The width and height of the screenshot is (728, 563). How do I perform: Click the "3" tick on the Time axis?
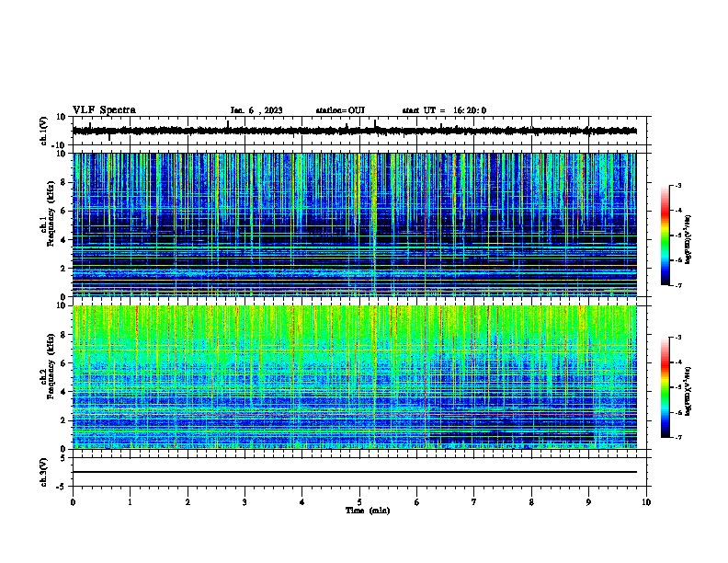point(245,502)
